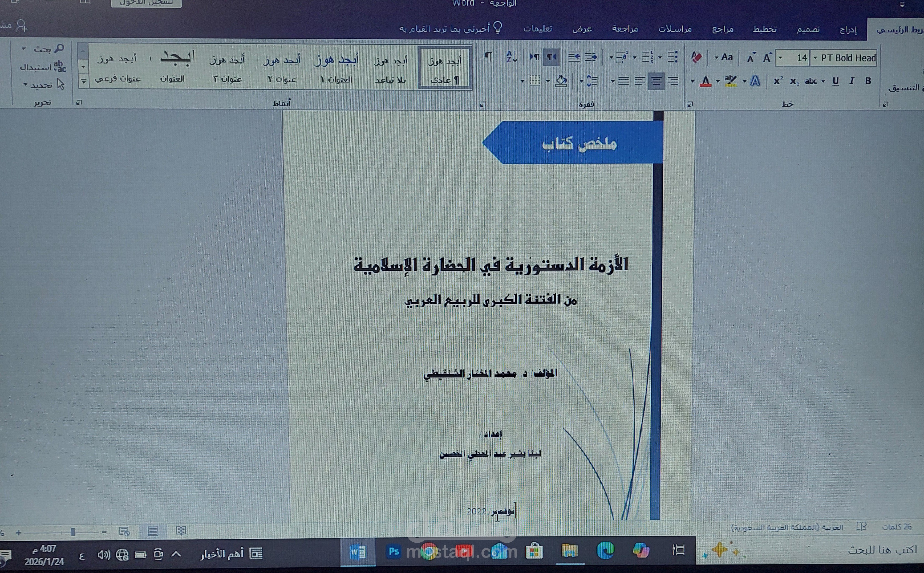The width and height of the screenshot is (924, 573).
Task: Apply strikethrough abc formatting
Action: [x=811, y=80]
